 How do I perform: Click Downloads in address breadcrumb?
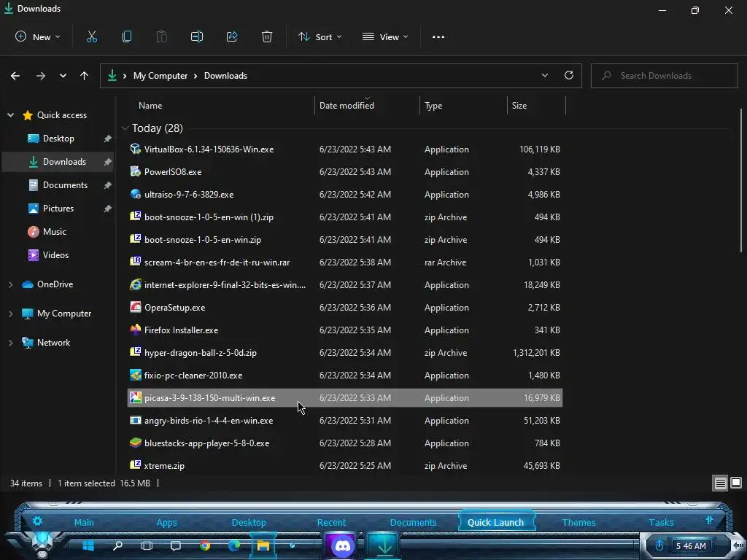225,76
